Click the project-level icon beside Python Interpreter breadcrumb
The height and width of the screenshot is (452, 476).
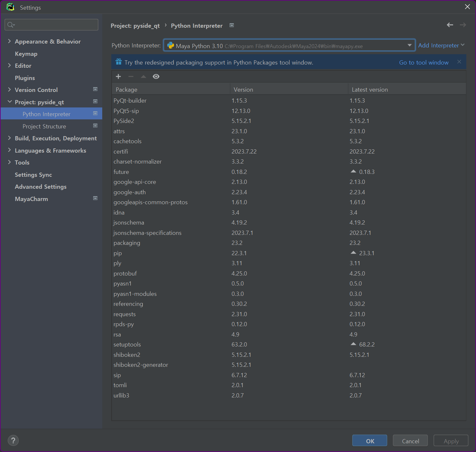(x=232, y=25)
